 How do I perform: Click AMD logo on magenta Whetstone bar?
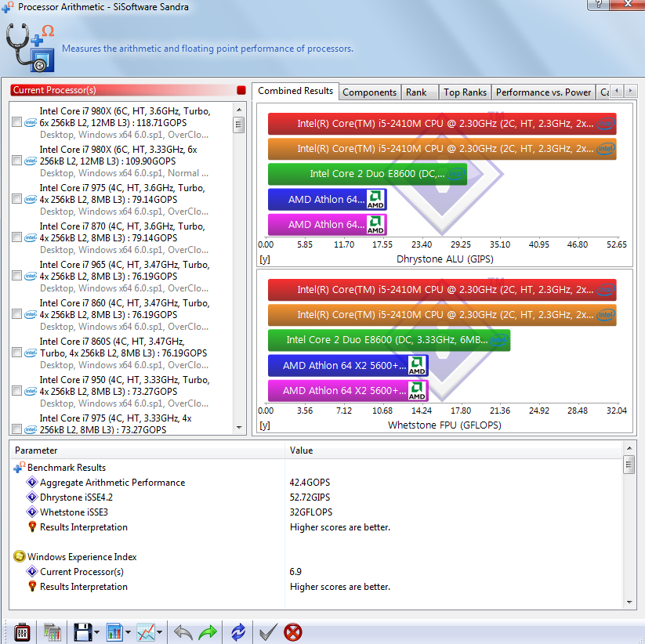point(417,390)
